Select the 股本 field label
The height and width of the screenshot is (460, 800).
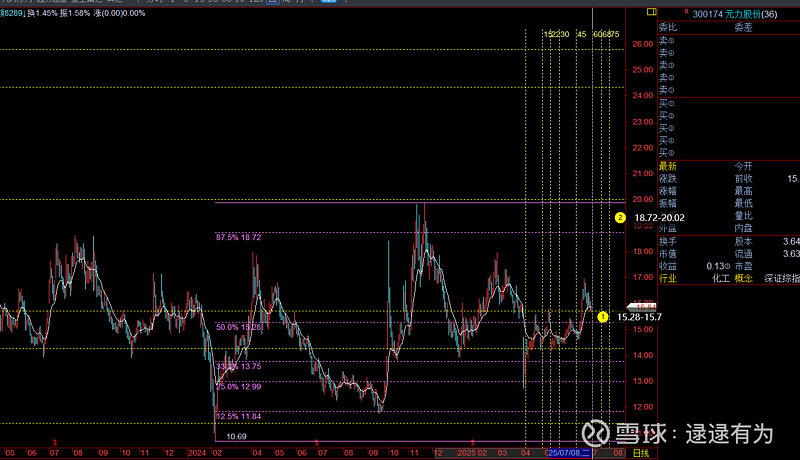click(743, 241)
